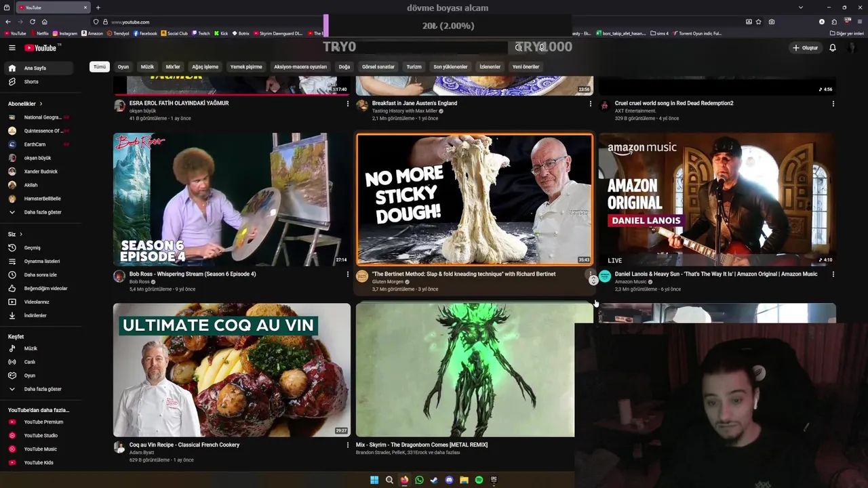Select the Doğa filter chip

(344, 66)
